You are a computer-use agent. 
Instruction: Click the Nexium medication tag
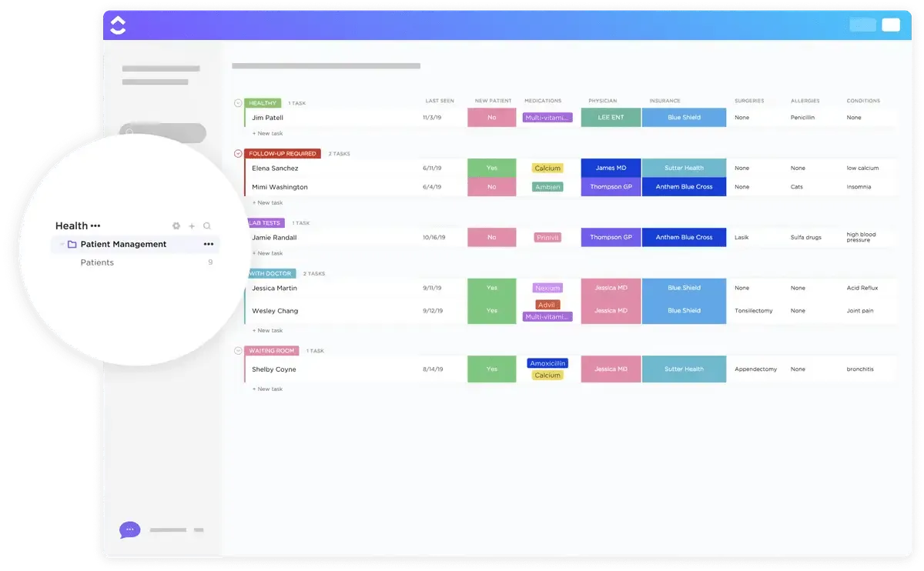pos(547,289)
